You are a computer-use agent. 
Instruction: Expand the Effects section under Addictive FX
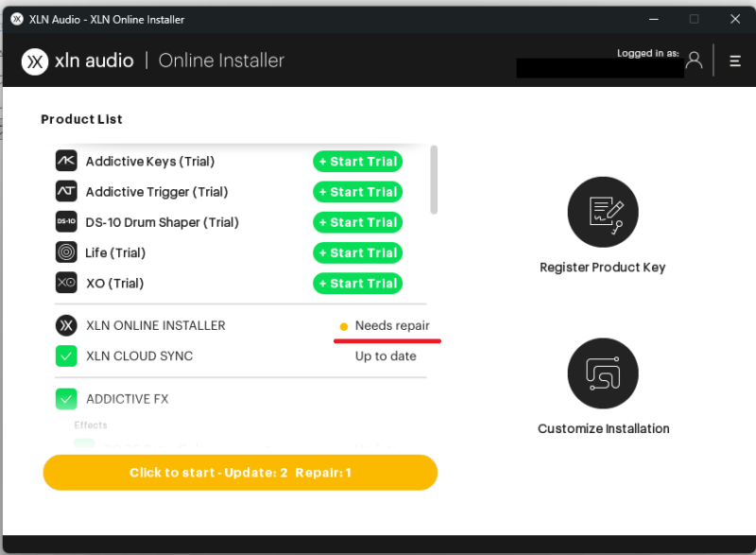tap(90, 425)
